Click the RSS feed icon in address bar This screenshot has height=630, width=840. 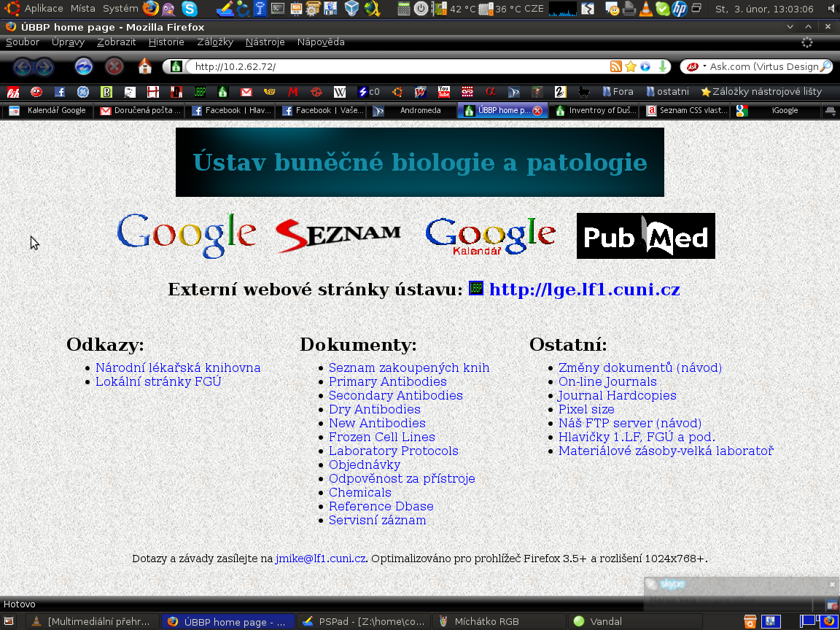pos(616,66)
